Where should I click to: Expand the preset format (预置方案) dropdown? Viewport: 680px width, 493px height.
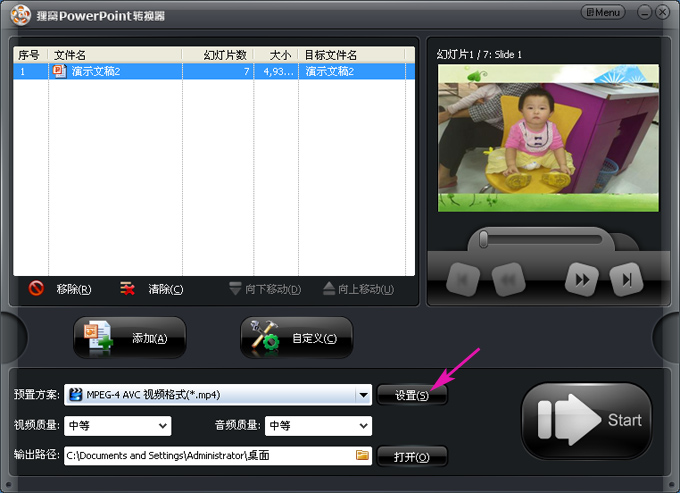363,395
